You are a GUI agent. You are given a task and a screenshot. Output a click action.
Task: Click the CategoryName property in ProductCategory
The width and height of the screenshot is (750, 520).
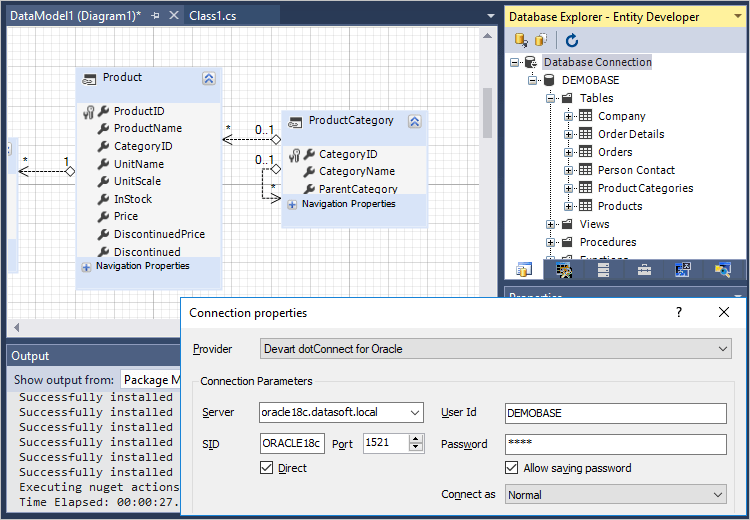tap(357, 171)
